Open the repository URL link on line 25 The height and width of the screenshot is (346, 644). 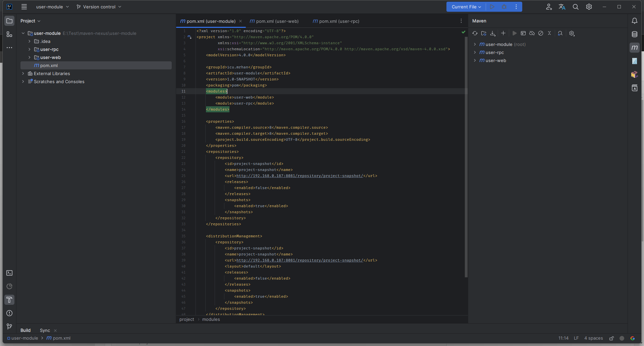pos(300,176)
